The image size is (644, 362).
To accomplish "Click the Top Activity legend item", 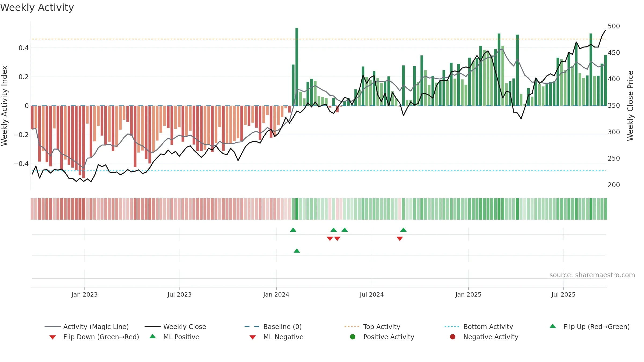I will 372,327.
